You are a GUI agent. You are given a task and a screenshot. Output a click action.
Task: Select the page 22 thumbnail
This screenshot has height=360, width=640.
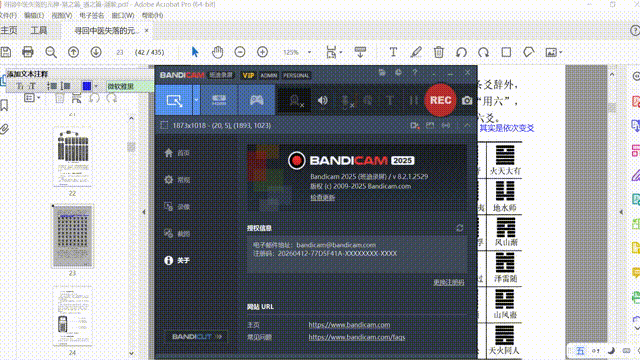pyautogui.click(x=73, y=157)
